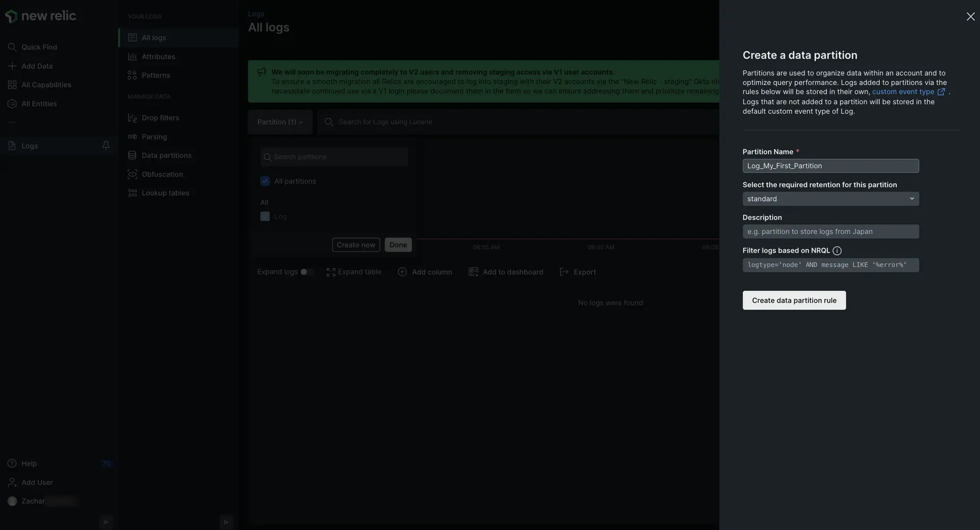The width and height of the screenshot is (980, 530).
Task: Uncheck the All partitions checkbox
Action: tap(265, 181)
